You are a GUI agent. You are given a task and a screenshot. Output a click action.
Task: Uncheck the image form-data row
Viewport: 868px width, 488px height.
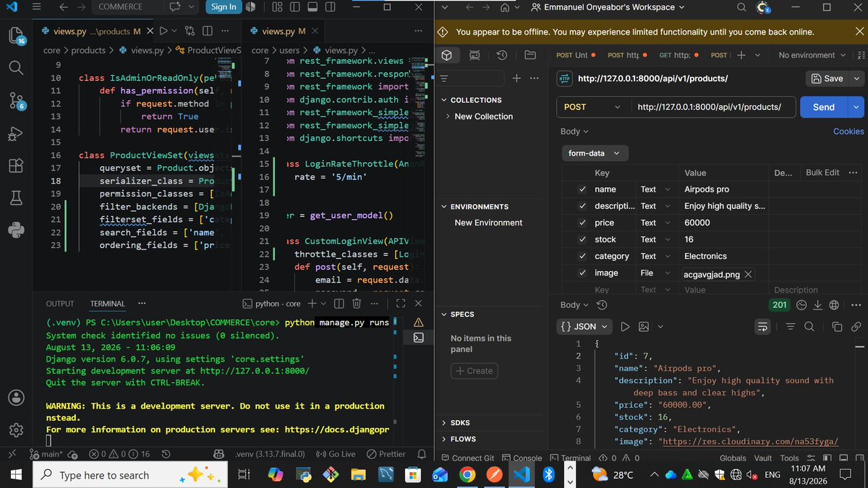pyautogui.click(x=582, y=273)
